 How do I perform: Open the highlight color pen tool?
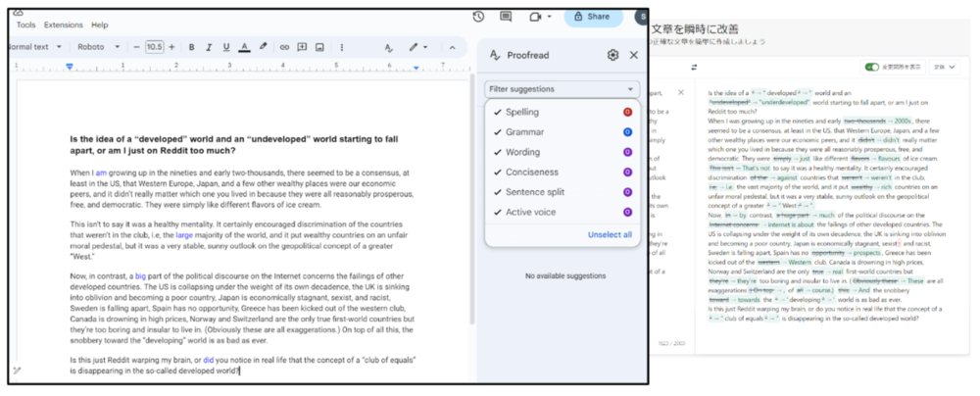(262, 47)
